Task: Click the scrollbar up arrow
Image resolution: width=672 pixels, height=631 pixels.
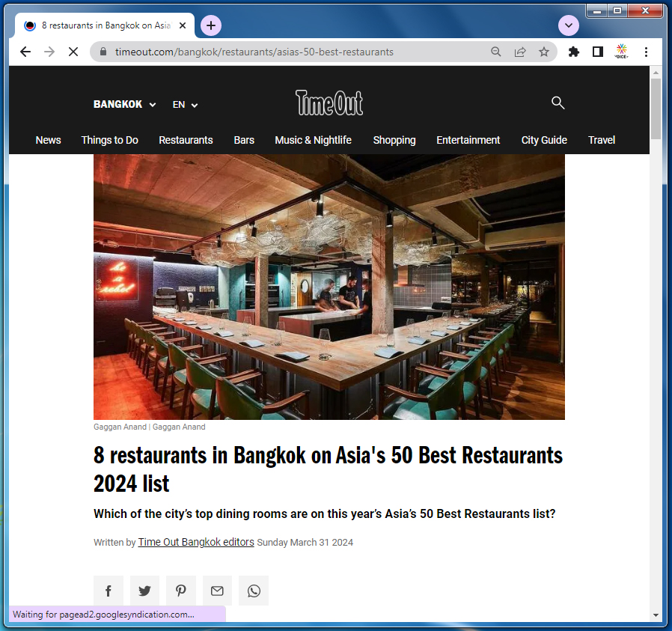Action: pyautogui.click(x=656, y=73)
